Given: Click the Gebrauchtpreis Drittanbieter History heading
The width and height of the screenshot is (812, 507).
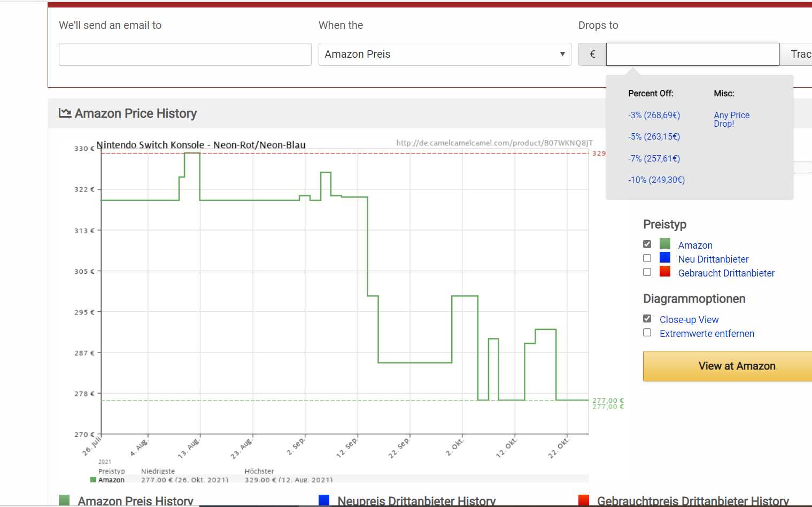Looking at the screenshot, I should [x=693, y=501].
